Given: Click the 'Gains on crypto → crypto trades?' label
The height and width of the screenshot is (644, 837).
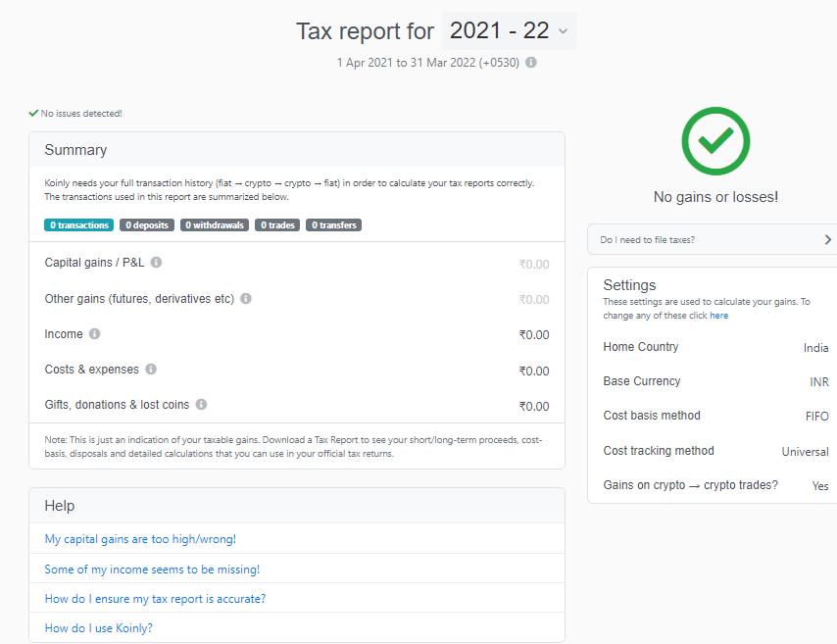Looking at the screenshot, I should coord(690,485).
